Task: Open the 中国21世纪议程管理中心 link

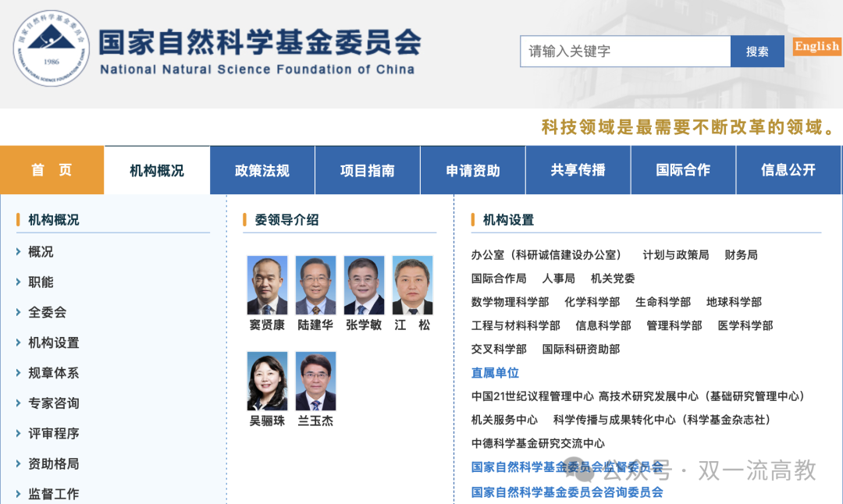Action: 532,396
